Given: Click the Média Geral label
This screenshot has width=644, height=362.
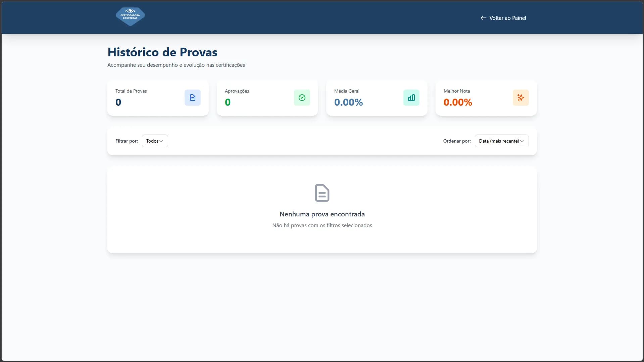Looking at the screenshot, I should (x=347, y=91).
